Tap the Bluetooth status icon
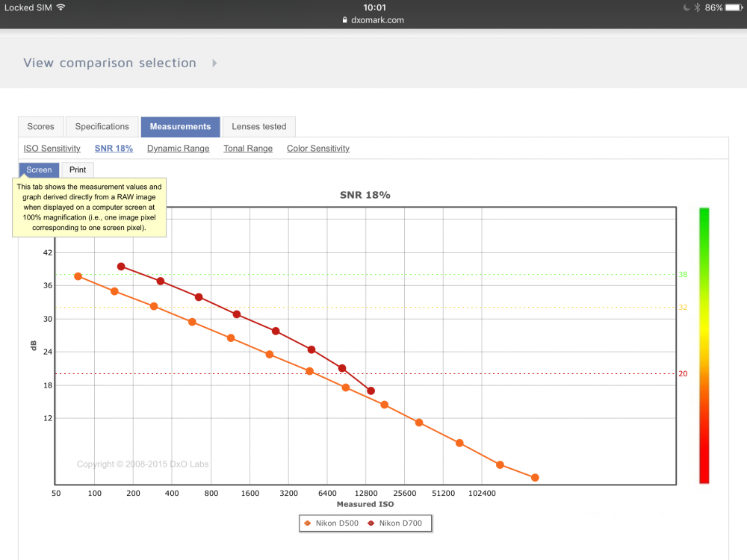This screenshot has height=560, width=747. pyautogui.click(x=697, y=7)
